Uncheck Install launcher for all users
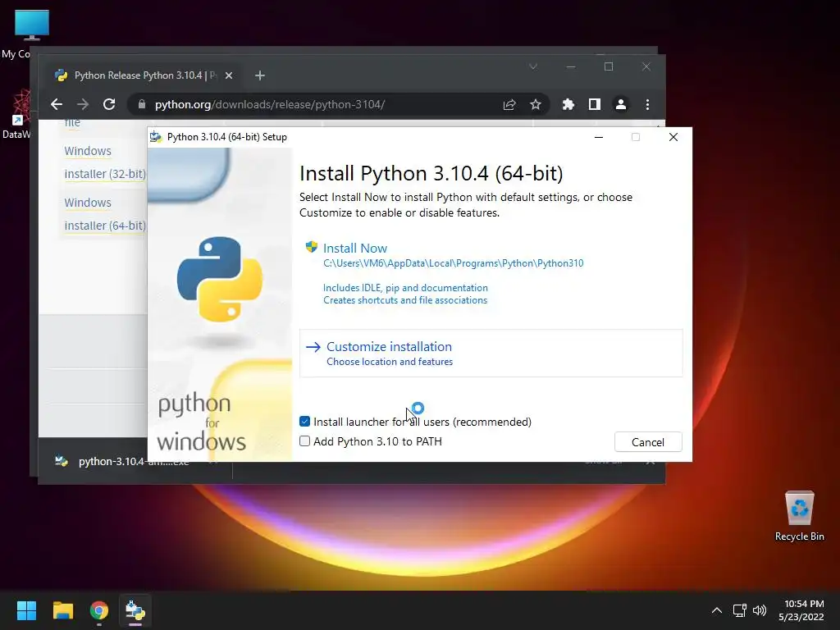Image resolution: width=840 pixels, height=630 pixels. click(305, 422)
